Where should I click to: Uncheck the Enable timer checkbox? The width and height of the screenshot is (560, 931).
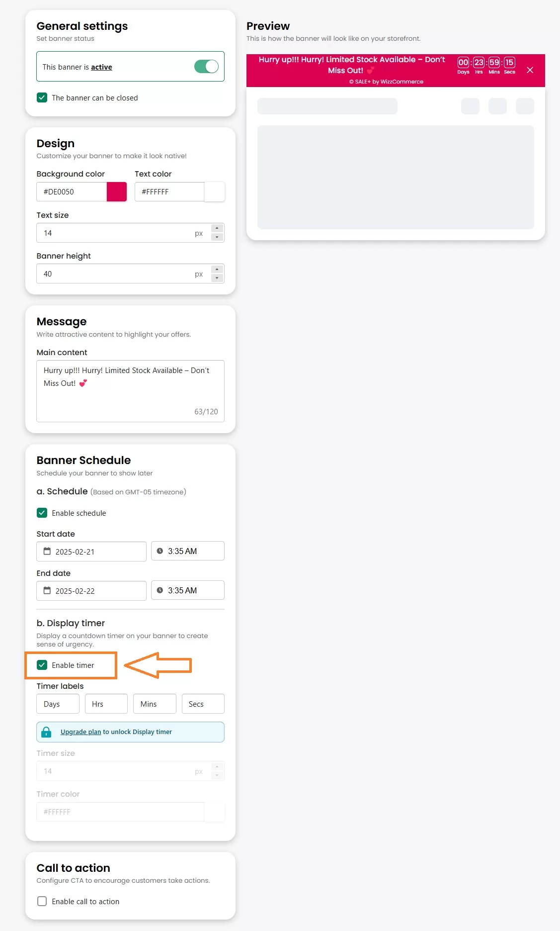tap(42, 665)
